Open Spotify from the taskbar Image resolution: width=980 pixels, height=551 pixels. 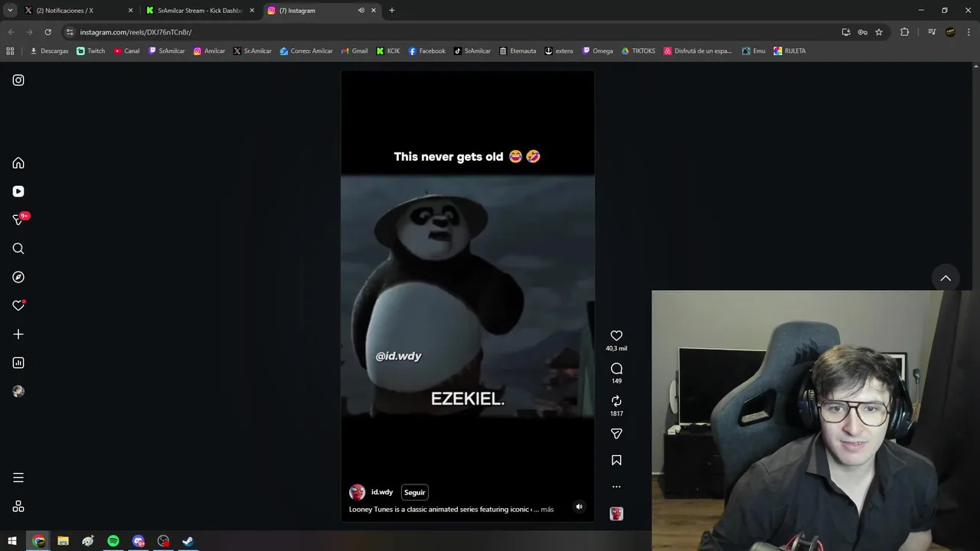click(x=113, y=541)
